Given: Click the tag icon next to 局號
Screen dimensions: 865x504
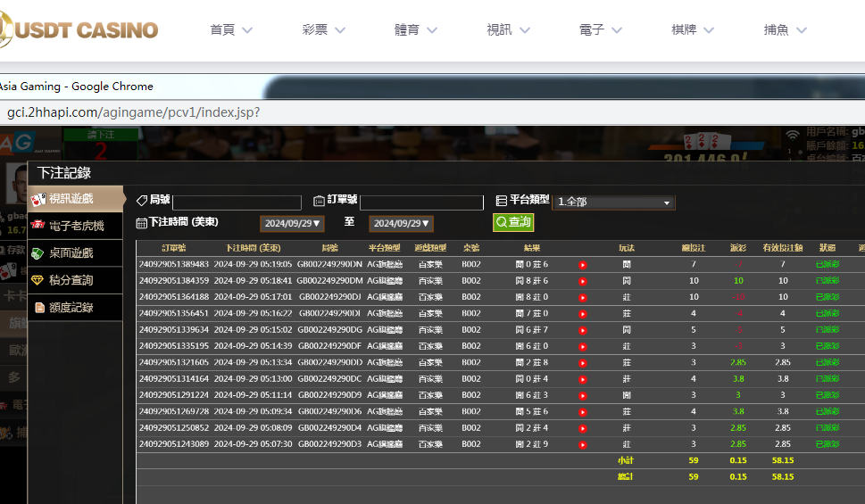Looking at the screenshot, I should [142, 201].
